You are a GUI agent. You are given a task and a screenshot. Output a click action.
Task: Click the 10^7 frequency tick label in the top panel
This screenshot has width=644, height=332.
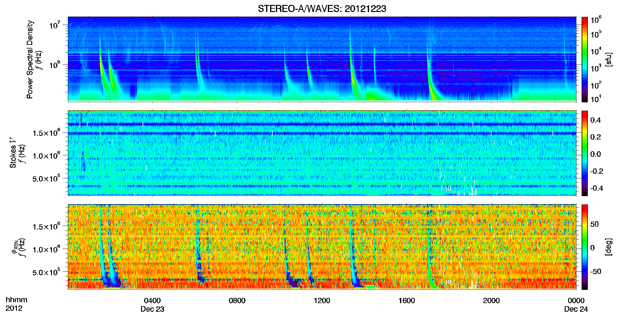pos(54,25)
